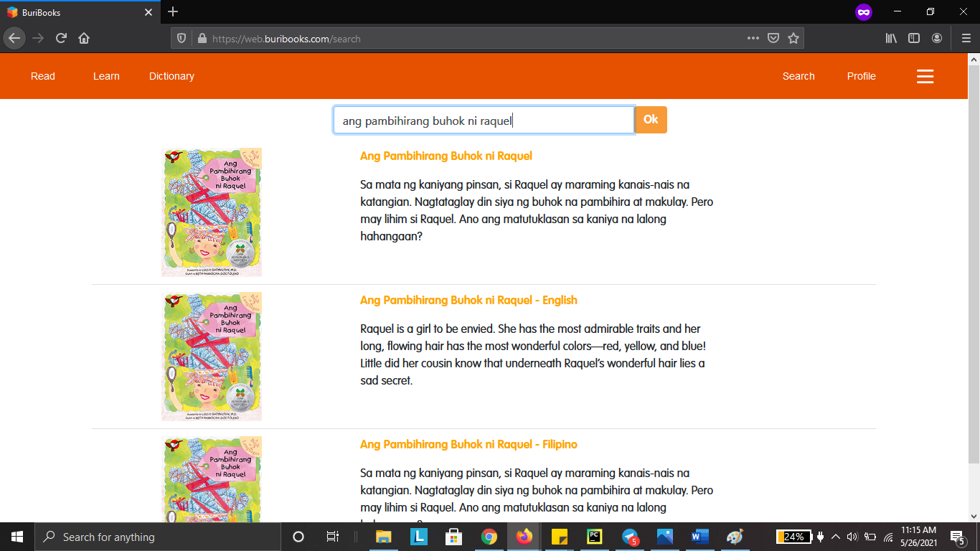This screenshot has width=980, height=551.
Task: Click the vertical scrollbar thumb
Action: 974,264
